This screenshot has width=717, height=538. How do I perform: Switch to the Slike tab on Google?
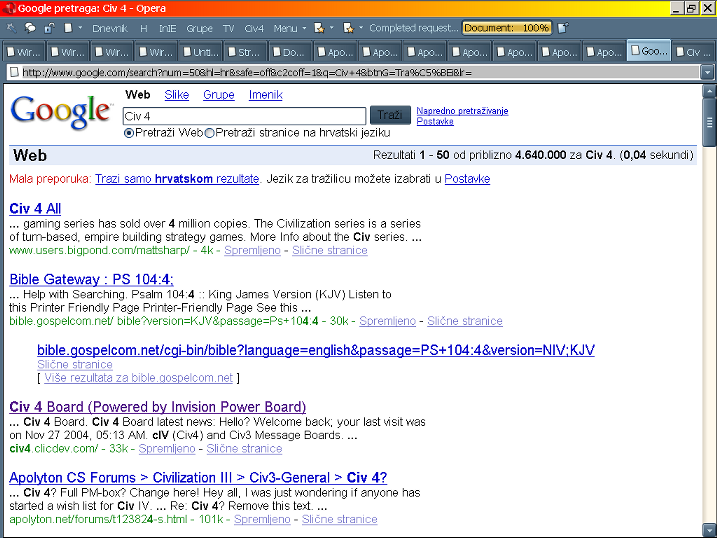pyautogui.click(x=177, y=95)
